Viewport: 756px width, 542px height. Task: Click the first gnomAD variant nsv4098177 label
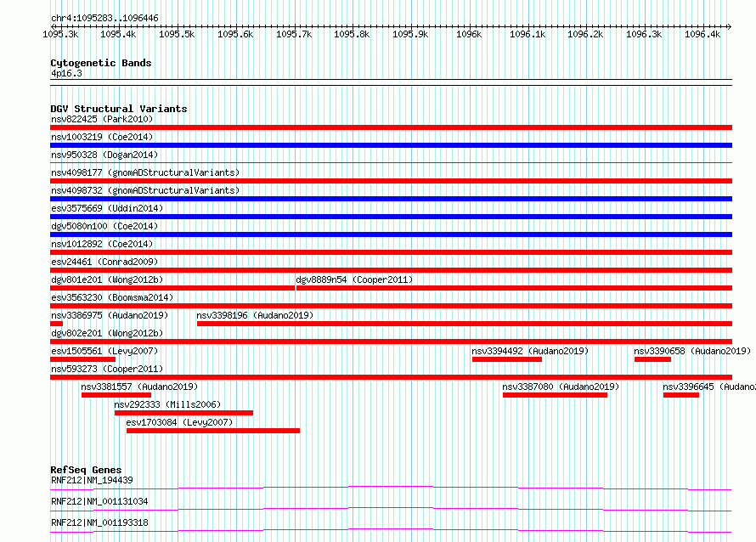(x=145, y=172)
